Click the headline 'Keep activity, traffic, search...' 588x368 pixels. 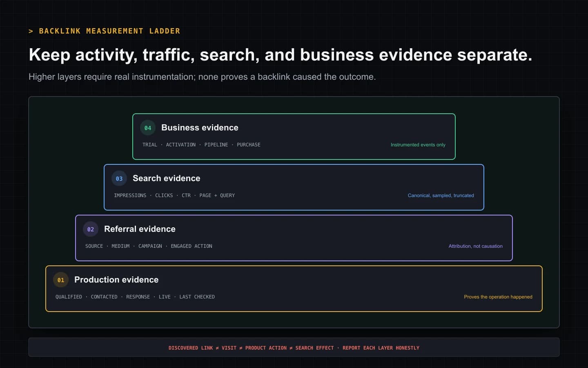[x=281, y=55]
